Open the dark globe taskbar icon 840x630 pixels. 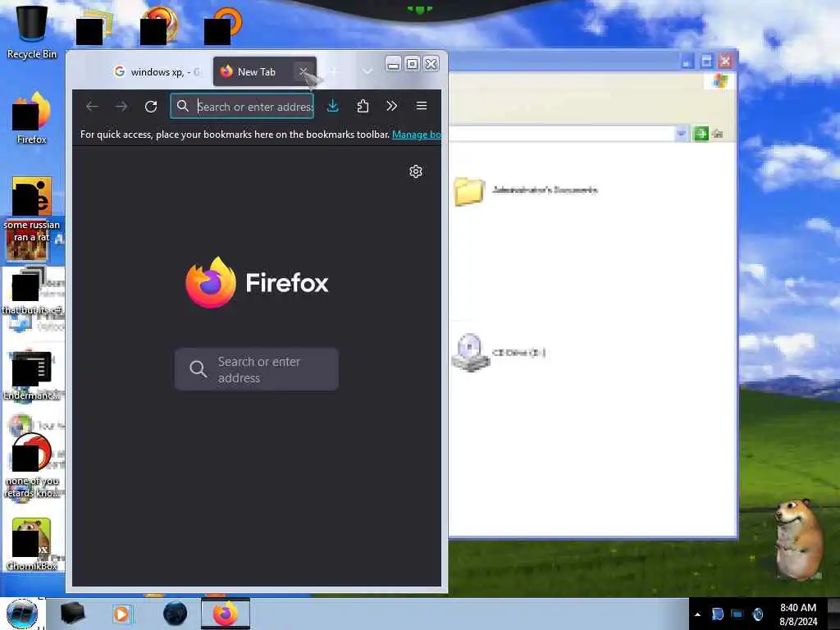pos(176,614)
